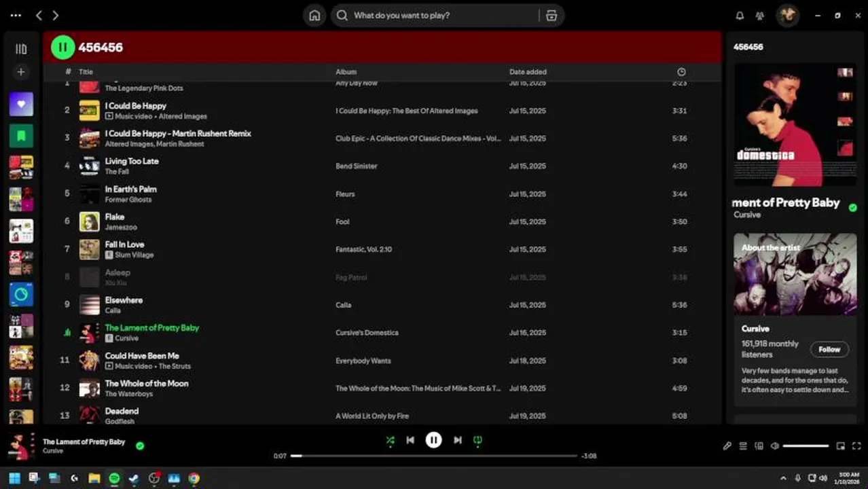Sort by the Album column header
The height and width of the screenshot is (489, 868).
coord(346,72)
